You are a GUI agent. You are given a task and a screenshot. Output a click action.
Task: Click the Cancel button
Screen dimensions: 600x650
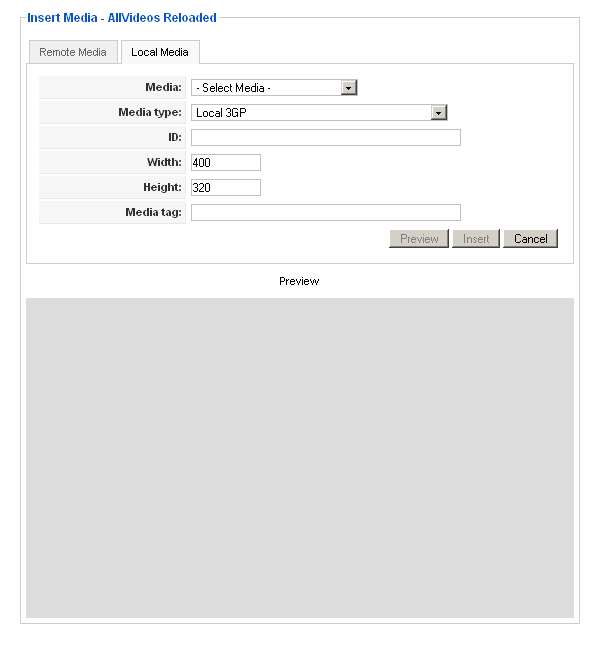click(x=530, y=239)
